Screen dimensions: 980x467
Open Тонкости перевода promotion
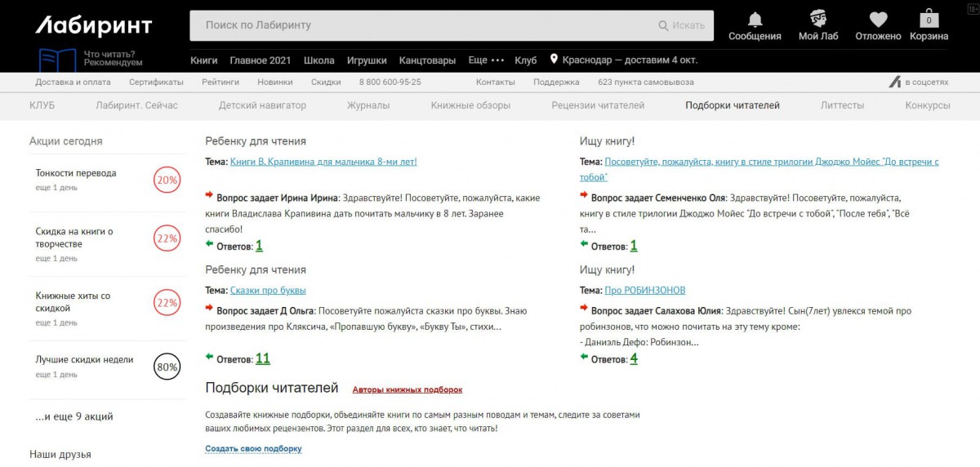pyautogui.click(x=76, y=173)
